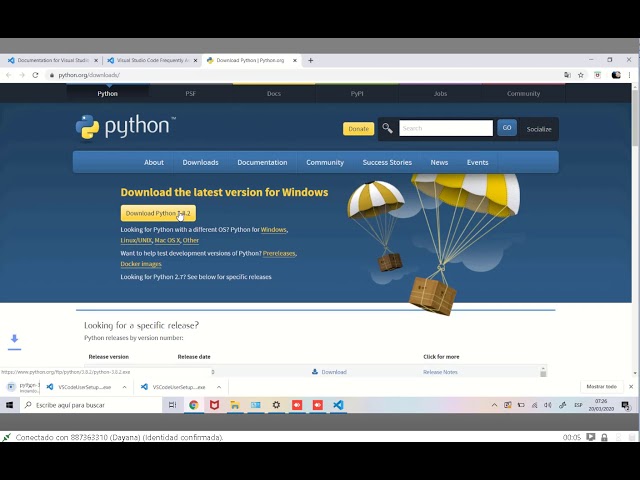
Task: Click Mostrar todo button
Action: point(602,387)
